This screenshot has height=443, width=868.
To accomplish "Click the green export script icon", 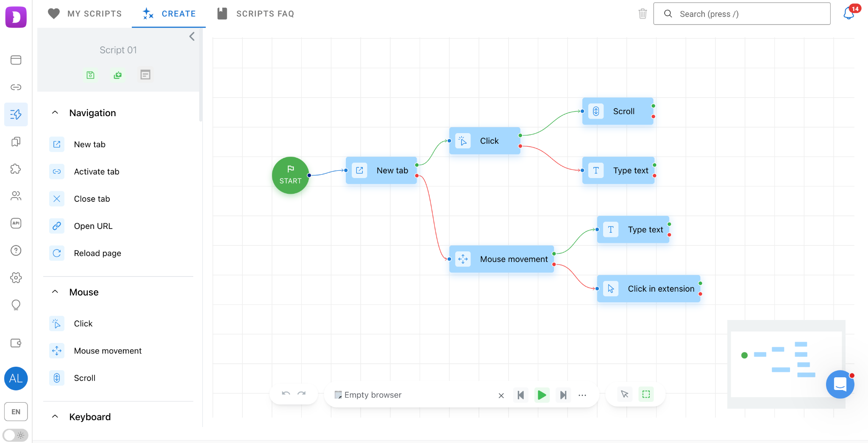I will click(x=118, y=75).
